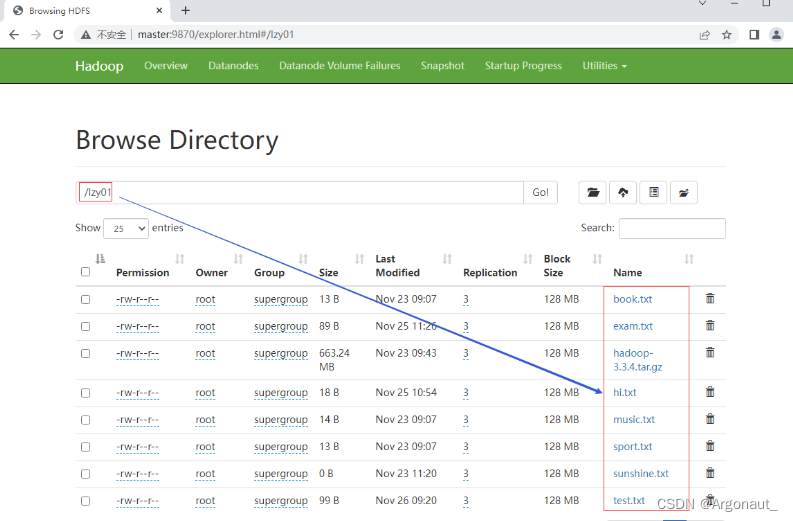Click the browser reload page icon
Viewport: 793px width, 521px height.
point(58,34)
